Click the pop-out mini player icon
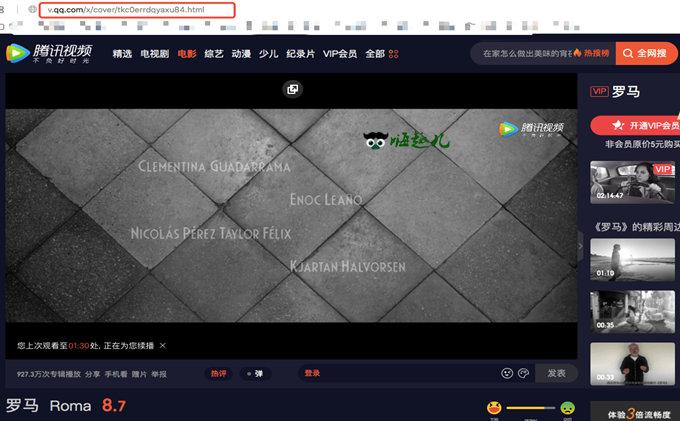The image size is (680, 421). click(293, 89)
